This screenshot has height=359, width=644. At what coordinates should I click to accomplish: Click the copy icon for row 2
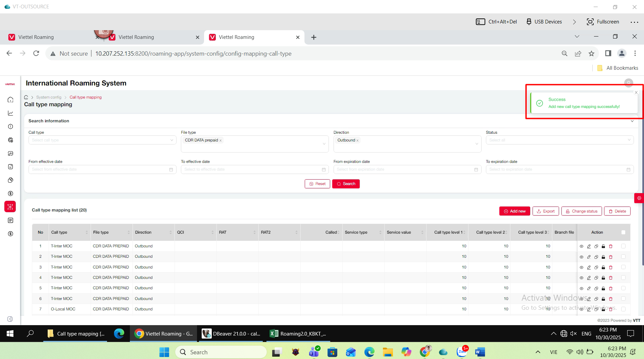click(596, 257)
